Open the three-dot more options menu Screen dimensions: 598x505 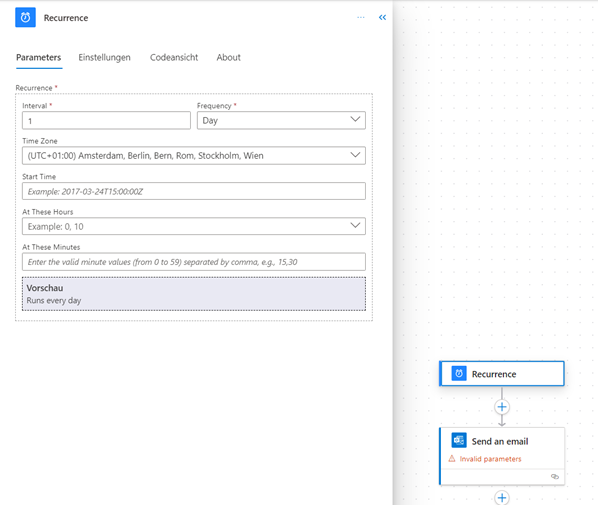pos(360,18)
